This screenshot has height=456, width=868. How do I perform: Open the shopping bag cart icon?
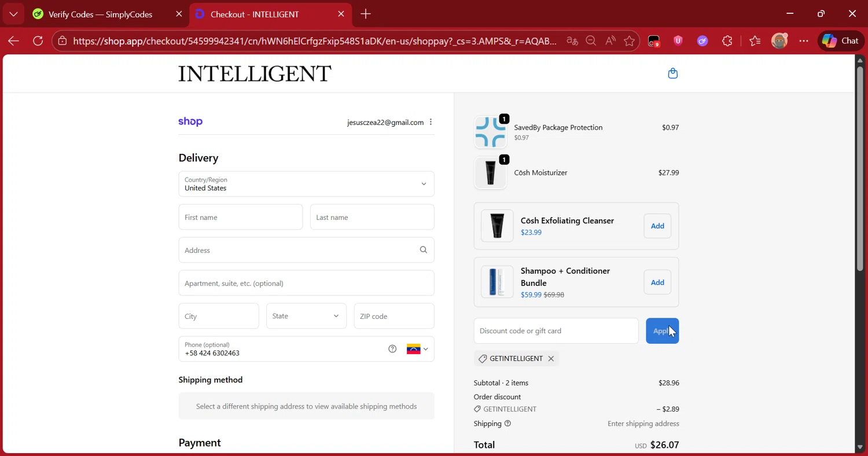[672, 73]
